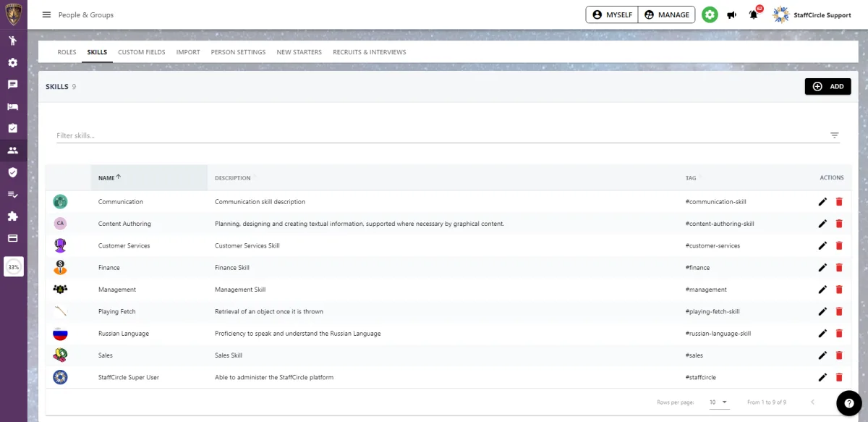Viewport: 868px width, 422px height.
Task: Delete the Management skill
Action: [839, 290]
